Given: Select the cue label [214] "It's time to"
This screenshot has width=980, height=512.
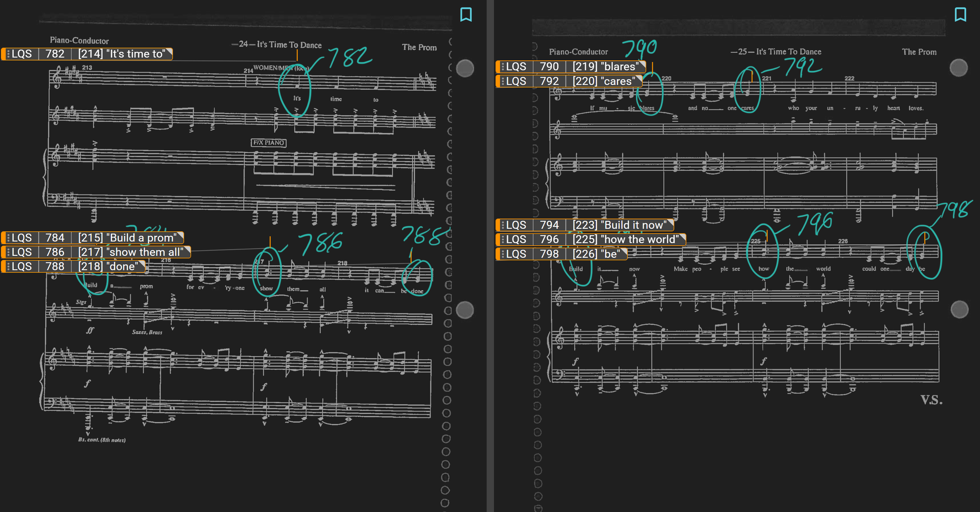Looking at the screenshot, I should coord(122,54).
